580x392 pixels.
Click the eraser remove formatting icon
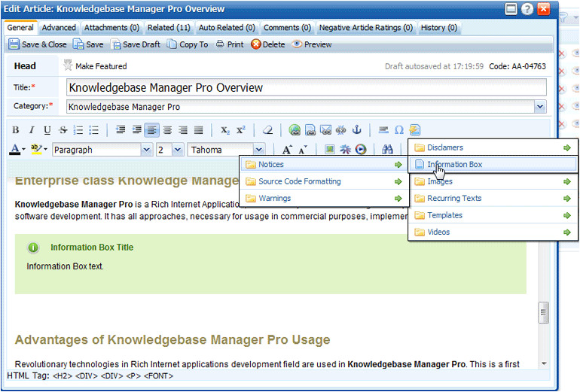tap(267, 130)
